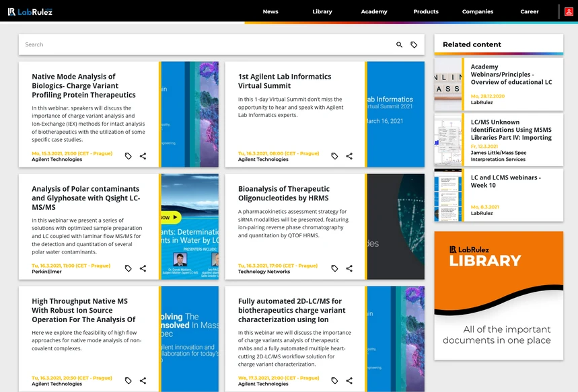Click tag icon on Bioanalysis of Oligonucleotides card
This screenshot has height=392, width=578.
click(334, 268)
